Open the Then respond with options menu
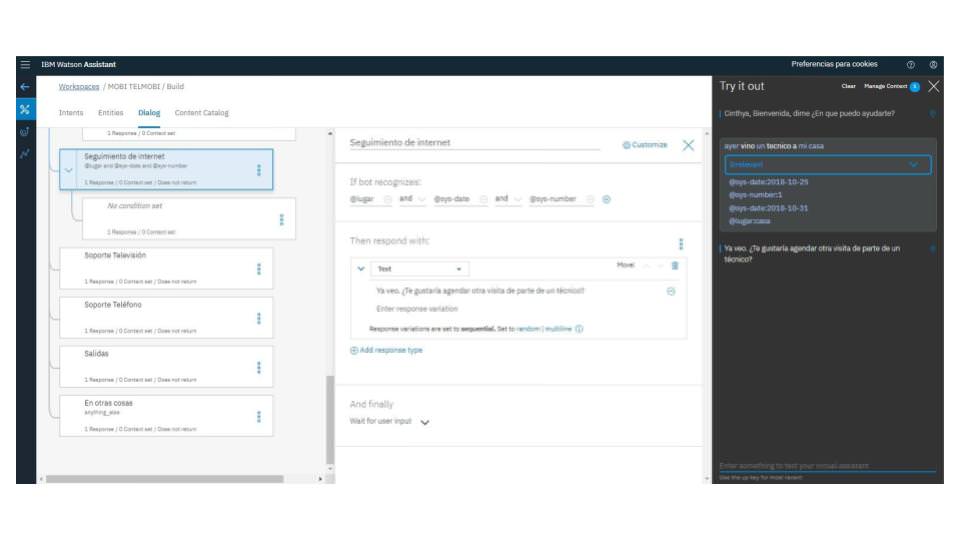The height and width of the screenshot is (540, 960). pos(681,244)
